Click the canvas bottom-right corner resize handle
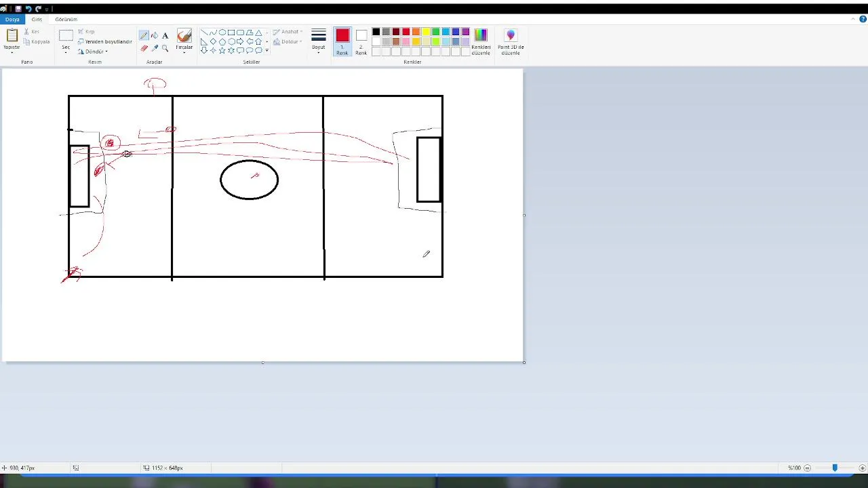This screenshot has height=488, width=868. [x=524, y=363]
